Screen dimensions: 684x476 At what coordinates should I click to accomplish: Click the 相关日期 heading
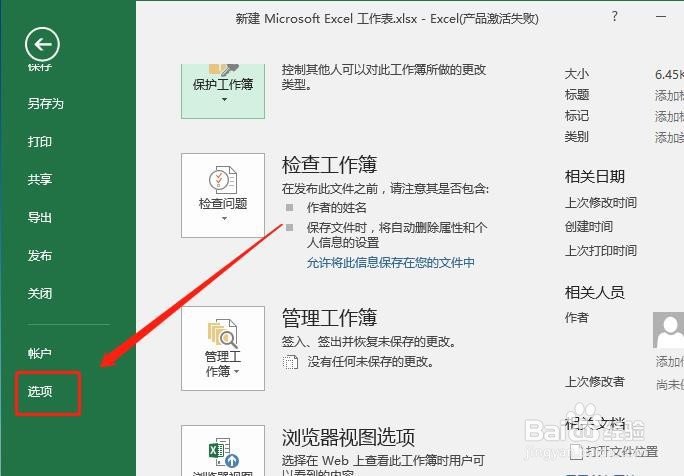(595, 177)
